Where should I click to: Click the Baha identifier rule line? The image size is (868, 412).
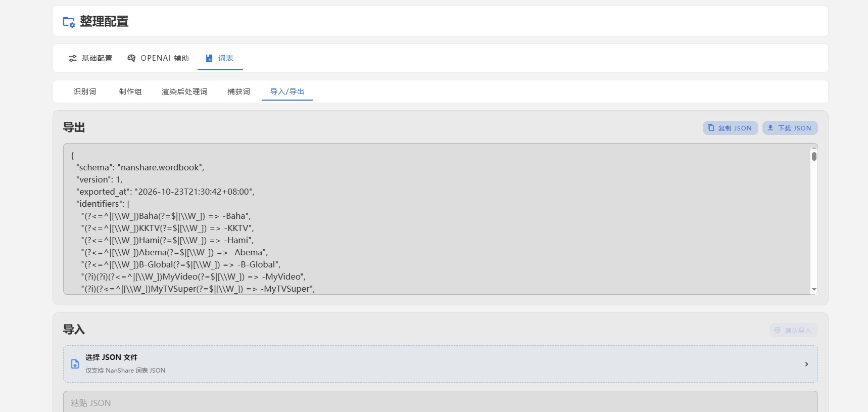(166, 216)
